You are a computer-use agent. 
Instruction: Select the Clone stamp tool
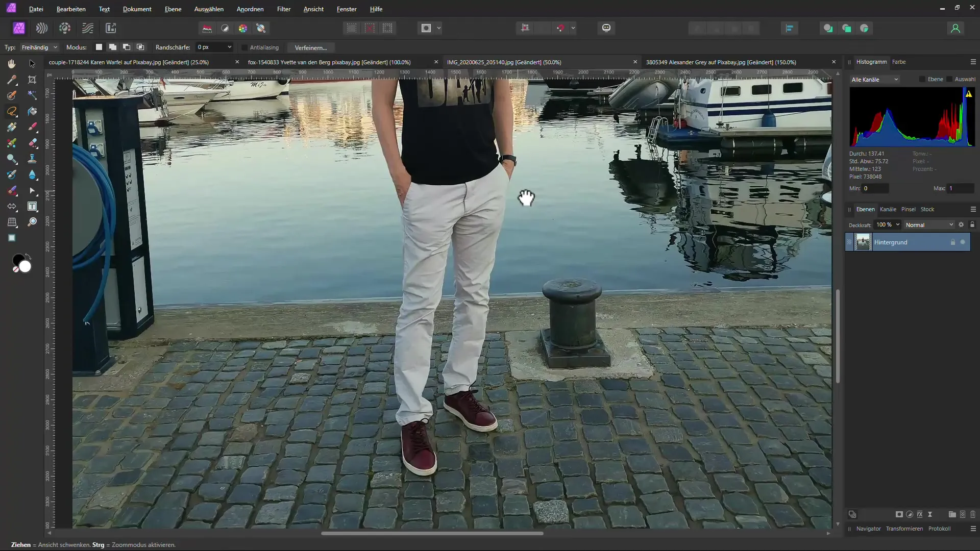pyautogui.click(x=32, y=159)
